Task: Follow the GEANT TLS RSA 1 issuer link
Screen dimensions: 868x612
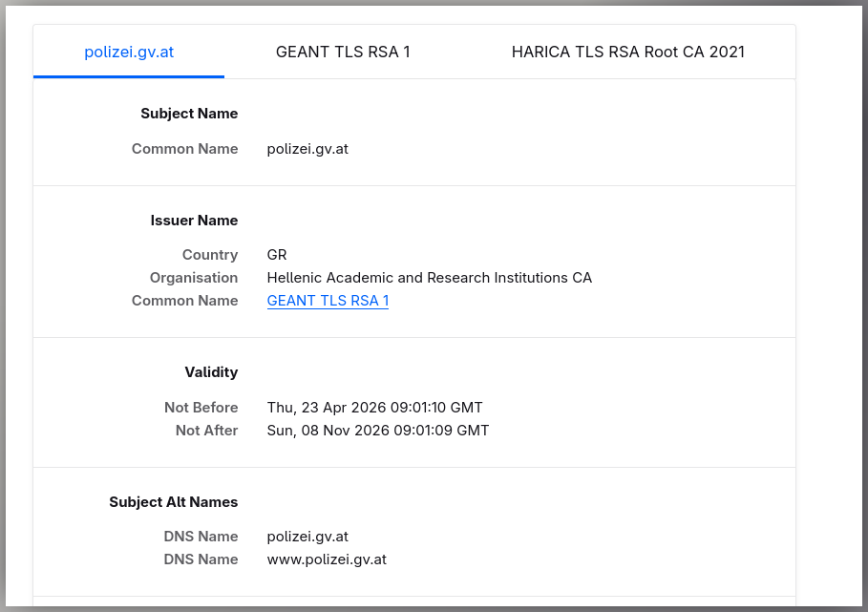Action: (328, 301)
